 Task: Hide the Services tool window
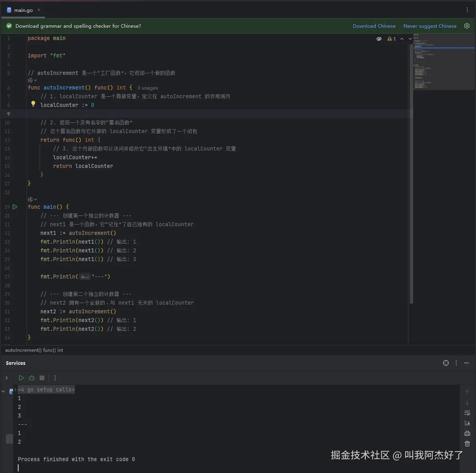[466, 363]
